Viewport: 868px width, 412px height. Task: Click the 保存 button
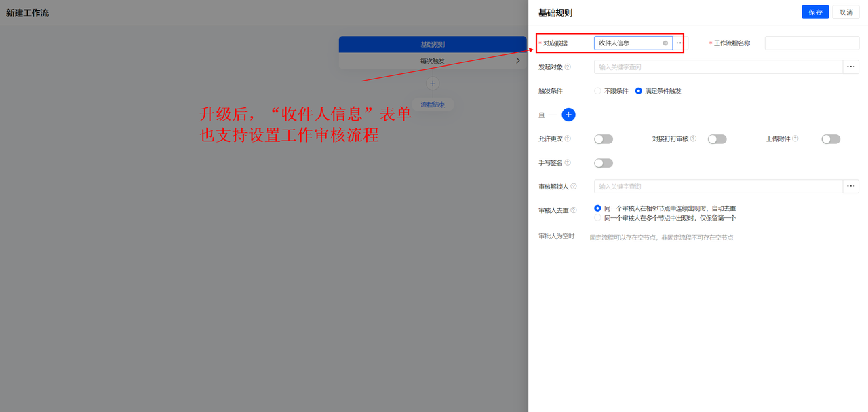pyautogui.click(x=815, y=12)
